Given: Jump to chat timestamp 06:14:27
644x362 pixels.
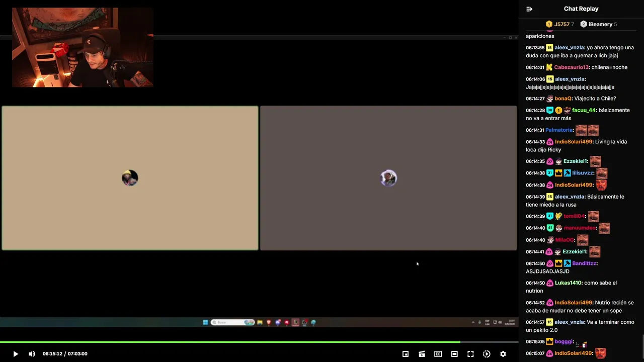Looking at the screenshot, I should click(535, 99).
